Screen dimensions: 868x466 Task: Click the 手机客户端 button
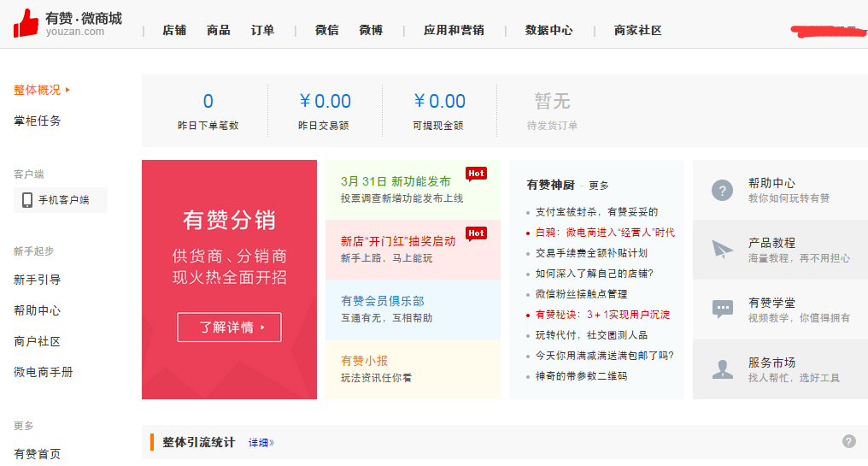tap(61, 200)
